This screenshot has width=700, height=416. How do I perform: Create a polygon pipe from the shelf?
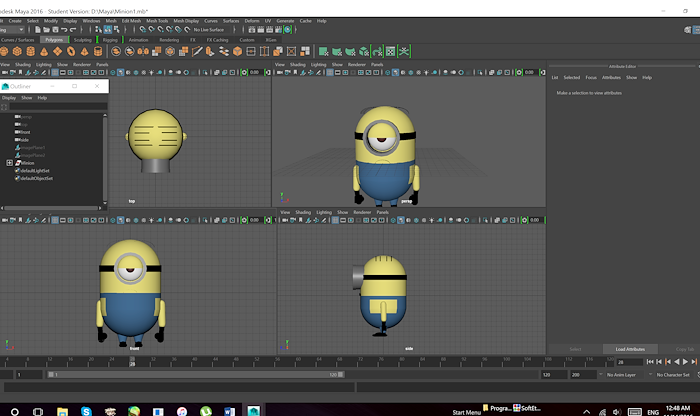(98, 51)
